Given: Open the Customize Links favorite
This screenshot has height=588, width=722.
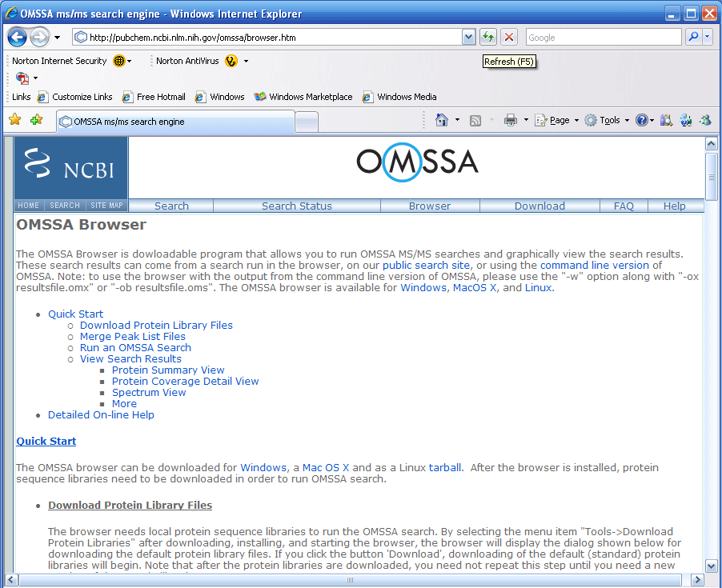Looking at the screenshot, I should [x=75, y=97].
